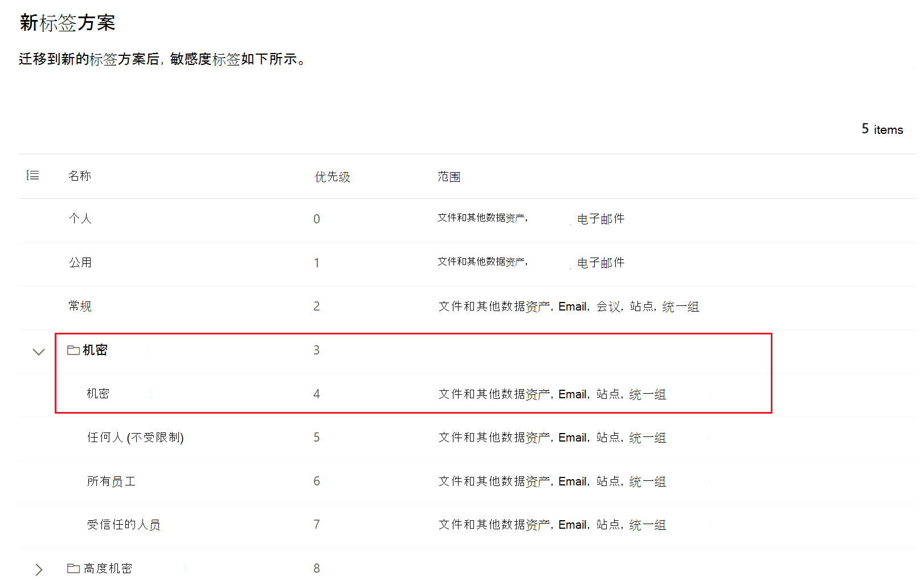The image size is (924, 588).
Task: Click the outline view icon in table header
Action: (33, 175)
